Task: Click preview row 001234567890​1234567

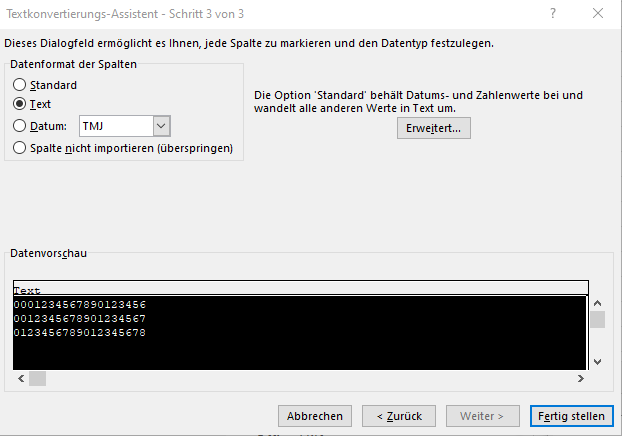Action: (x=299, y=318)
